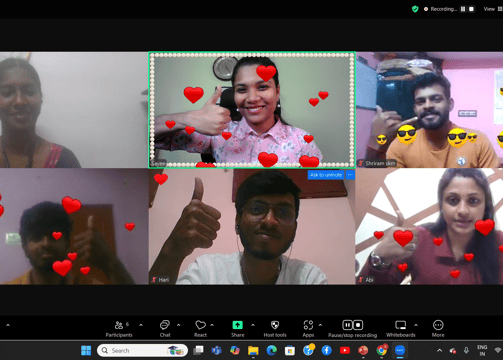Stop recording from the bottom toolbar
The height and width of the screenshot is (360, 503).
(x=358, y=325)
